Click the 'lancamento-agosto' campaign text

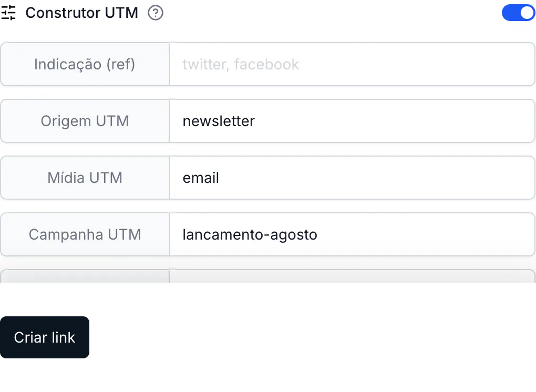(x=250, y=235)
